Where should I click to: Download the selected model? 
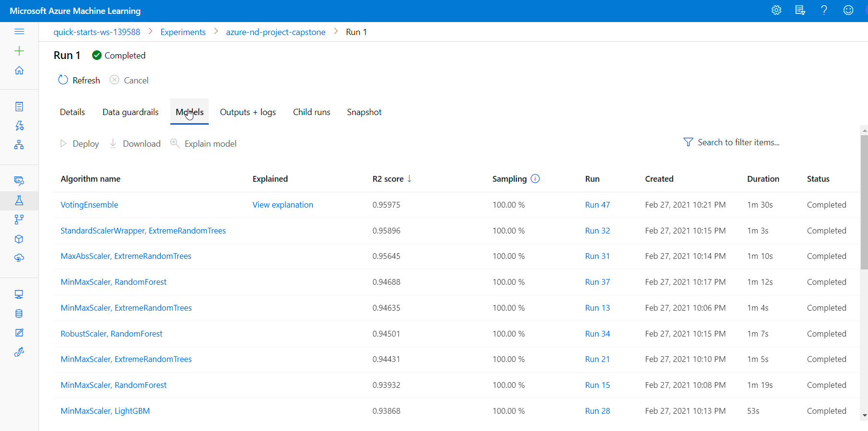[135, 144]
